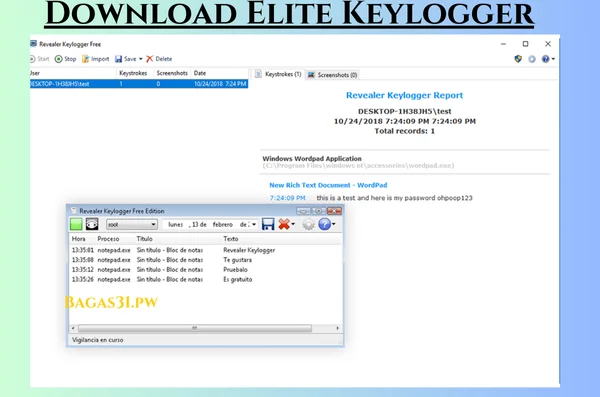Open the root user dropdown
This screenshot has width=600, height=397.
click(x=132, y=224)
